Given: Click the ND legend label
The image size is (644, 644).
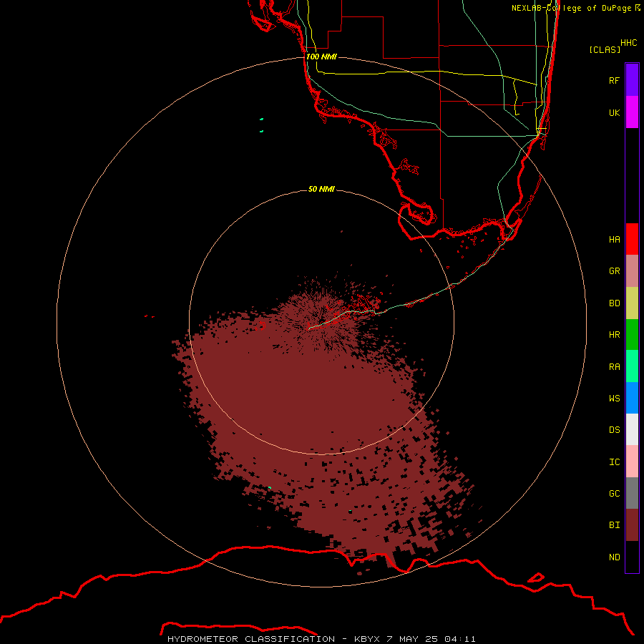Looking at the screenshot, I should [x=614, y=557].
